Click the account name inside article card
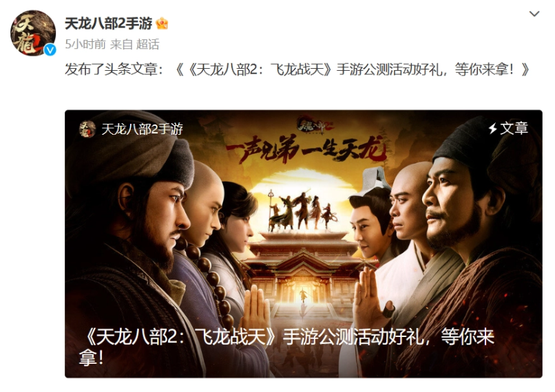The width and height of the screenshot is (555, 392). pos(142,129)
